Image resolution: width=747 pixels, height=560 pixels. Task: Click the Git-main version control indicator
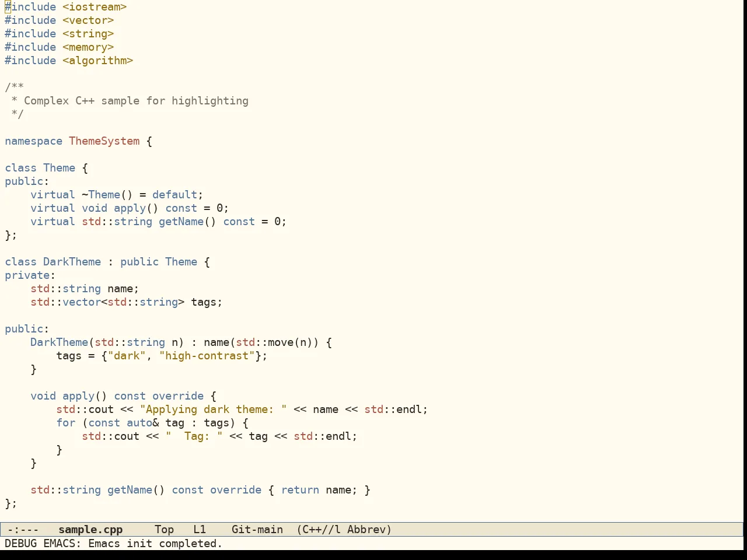coord(257,530)
